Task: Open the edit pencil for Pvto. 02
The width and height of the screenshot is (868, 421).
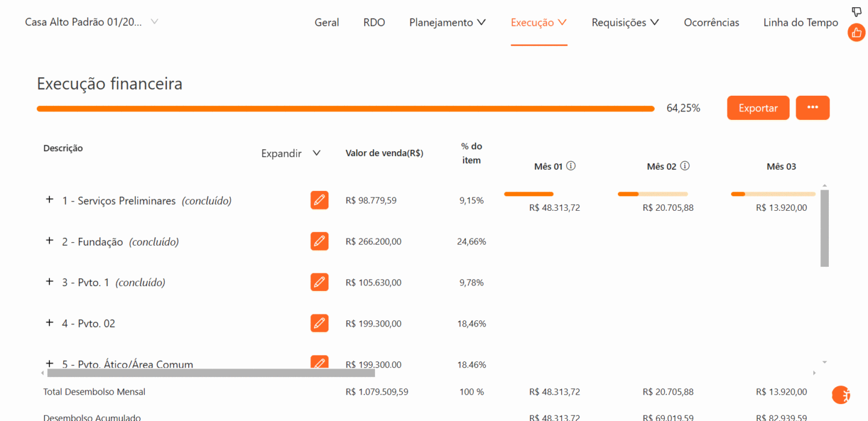Action: [319, 323]
